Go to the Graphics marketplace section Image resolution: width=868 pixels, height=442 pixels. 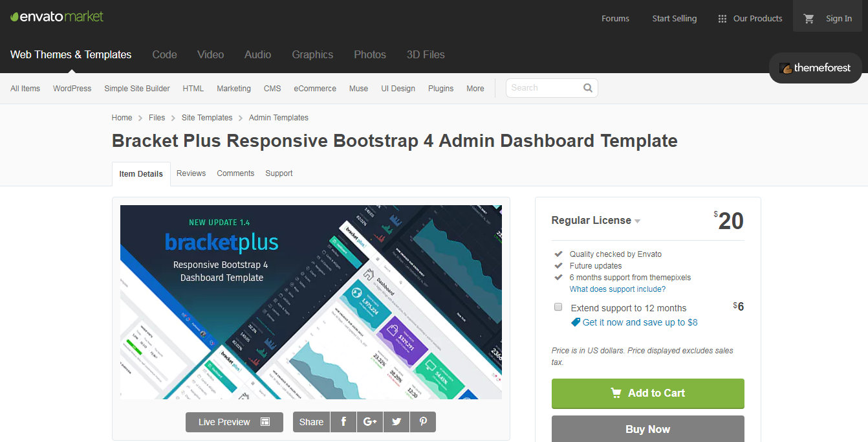[312, 55]
